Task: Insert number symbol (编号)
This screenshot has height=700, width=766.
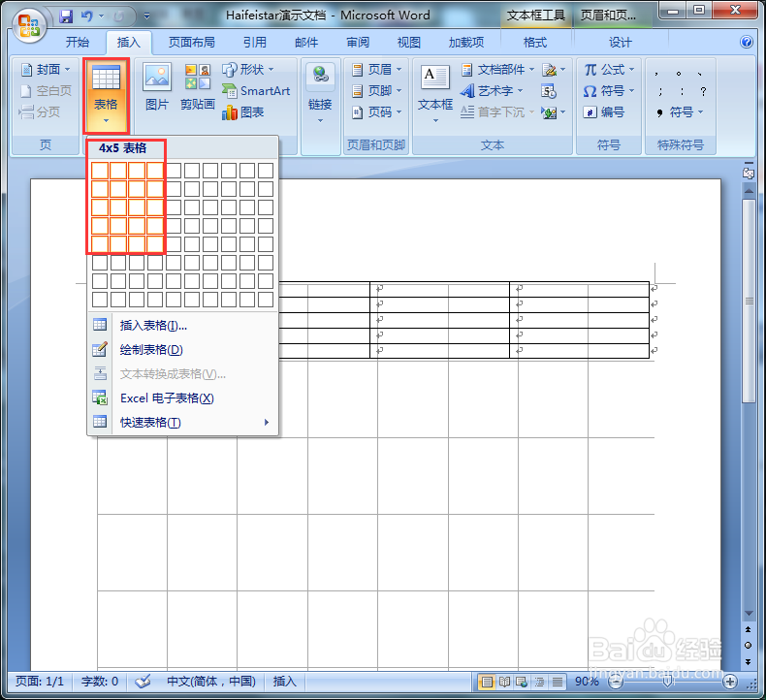Action: point(604,112)
